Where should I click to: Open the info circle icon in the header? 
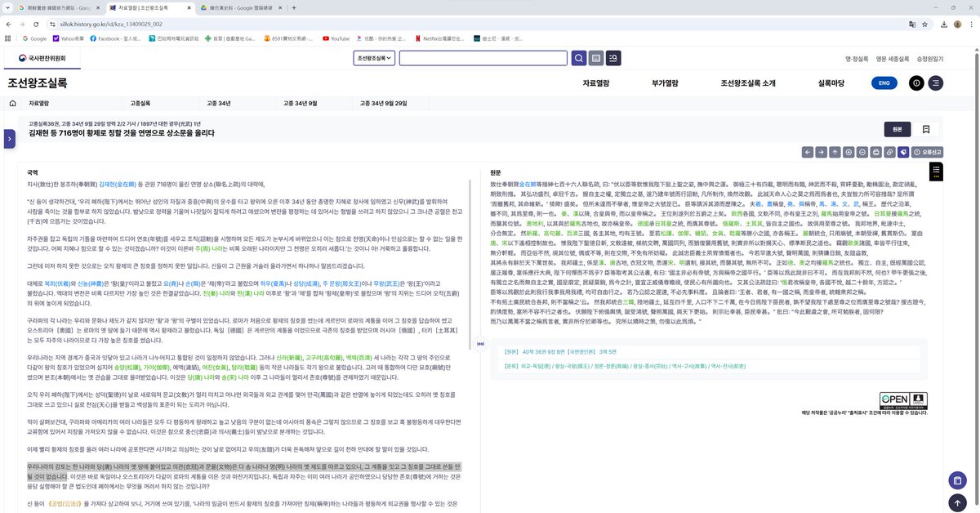coord(915,83)
